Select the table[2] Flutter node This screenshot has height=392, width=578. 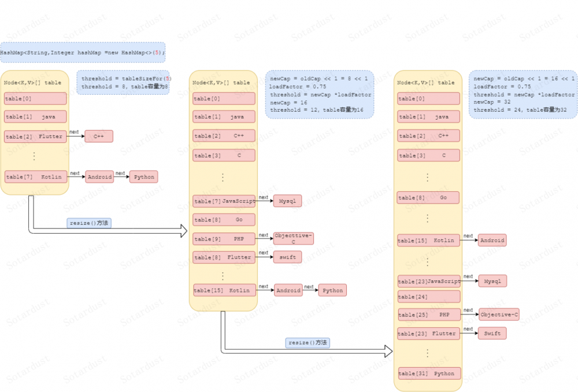[x=35, y=136]
